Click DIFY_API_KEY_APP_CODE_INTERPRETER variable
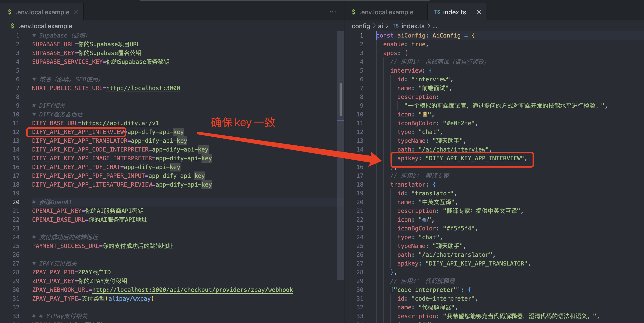The image size is (644, 323). tap(90, 149)
